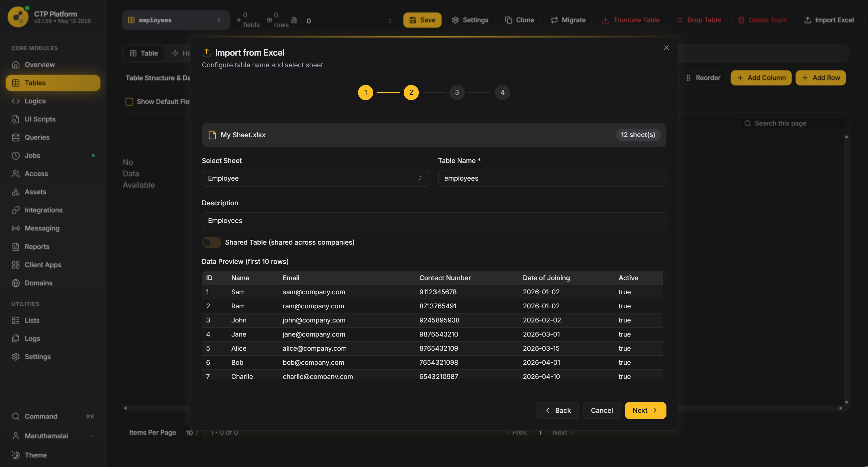Click the 12 sheet(s) badge
This screenshot has width=868, height=467.
638,135
